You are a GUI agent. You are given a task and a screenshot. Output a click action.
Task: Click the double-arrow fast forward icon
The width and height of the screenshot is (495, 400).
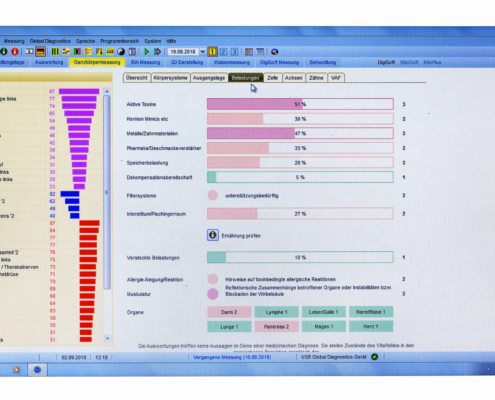click(157, 52)
